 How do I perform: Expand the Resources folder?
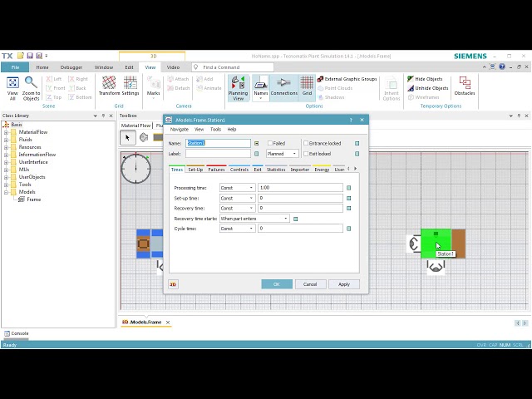[6, 147]
